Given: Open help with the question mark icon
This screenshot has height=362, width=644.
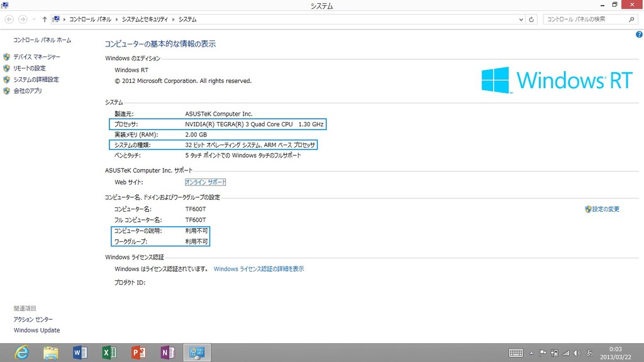Looking at the screenshot, I should (x=639, y=35).
